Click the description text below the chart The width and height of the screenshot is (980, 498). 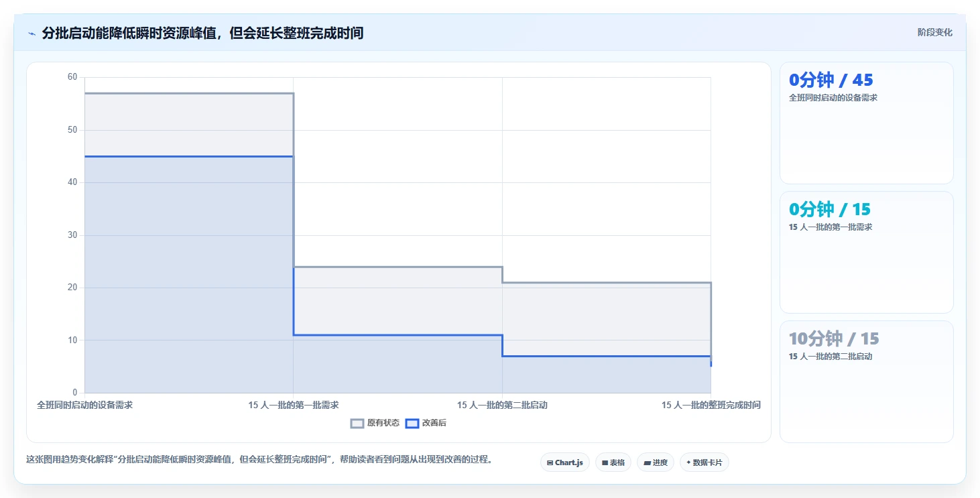click(259, 460)
